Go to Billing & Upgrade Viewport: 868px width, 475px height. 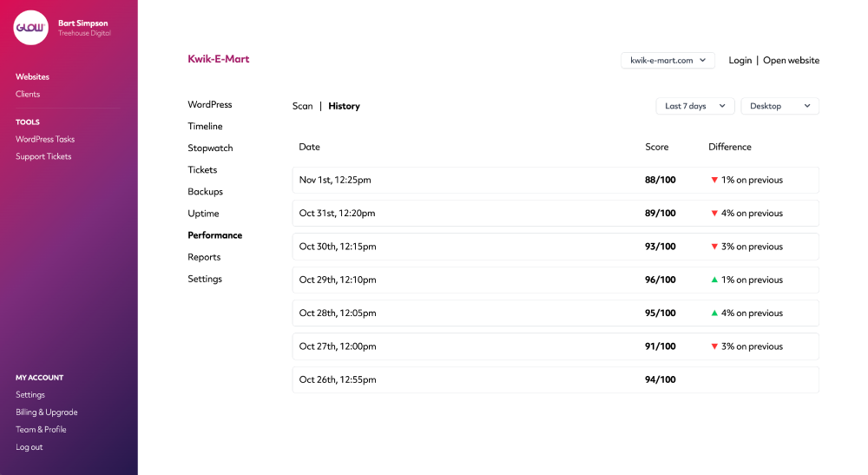47,412
